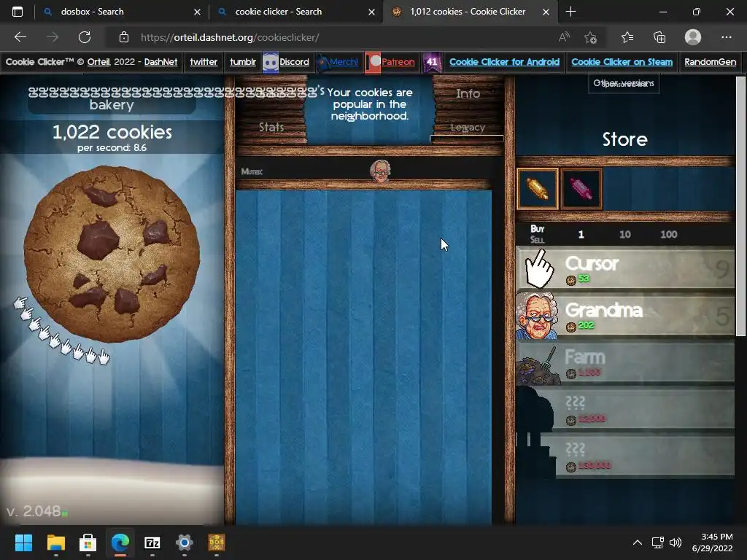The image size is (747, 560).
Task: Open the twitter link
Action: point(204,62)
